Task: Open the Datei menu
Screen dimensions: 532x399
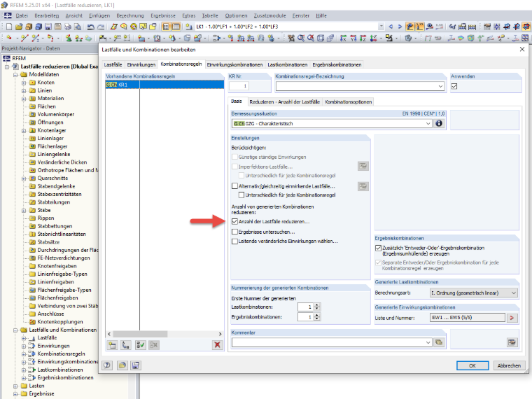Action: (x=22, y=15)
